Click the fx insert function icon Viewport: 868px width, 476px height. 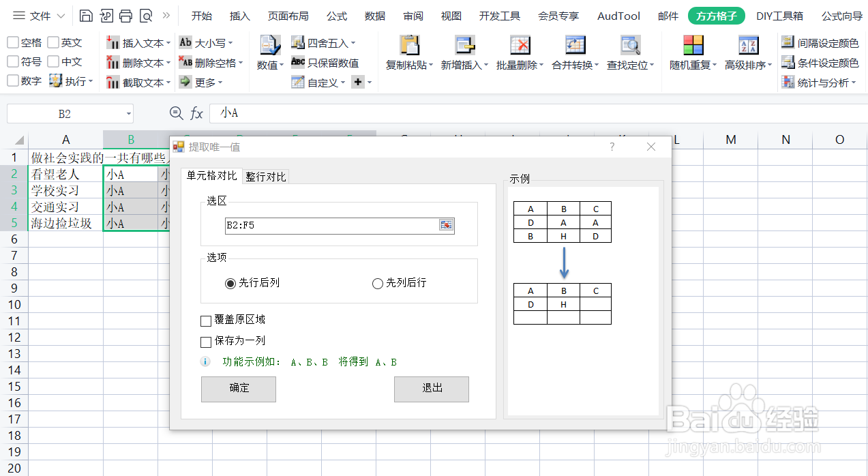pyautogui.click(x=196, y=113)
